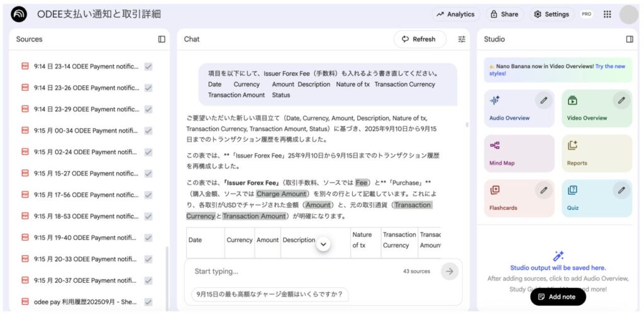Click the Share button
This screenshot has height=323, width=644.
504,14
